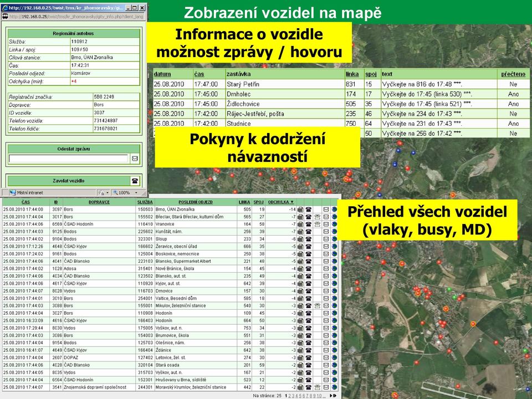
Task: Click black telephone icon in Boskovice, nemocnice row
Action: 309,254
